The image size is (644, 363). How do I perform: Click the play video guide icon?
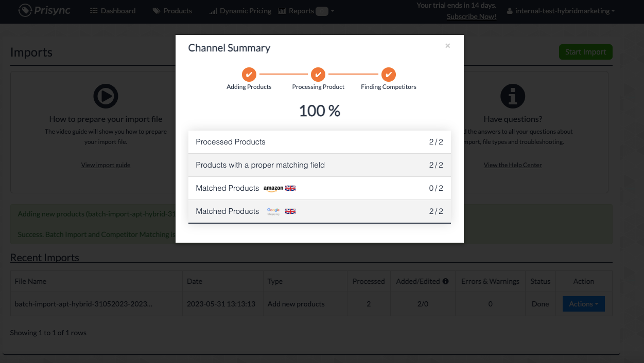[x=106, y=96]
